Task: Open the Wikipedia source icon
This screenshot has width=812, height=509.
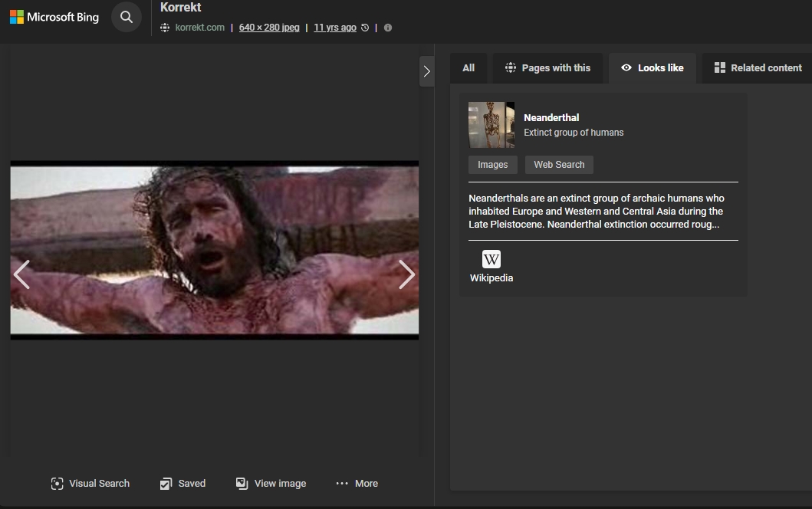Action: click(491, 259)
